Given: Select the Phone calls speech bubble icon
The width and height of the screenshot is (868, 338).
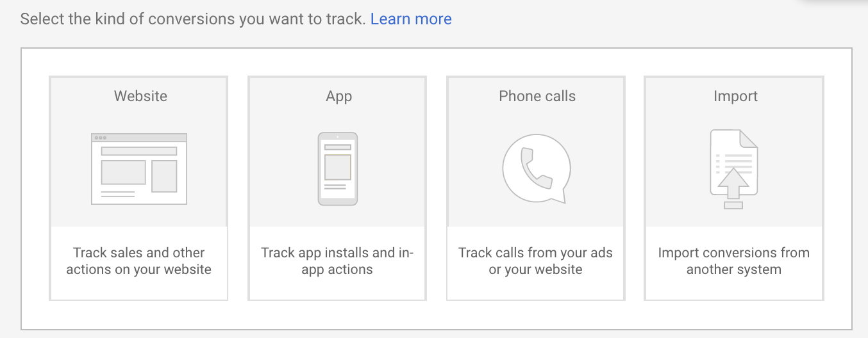Looking at the screenshot, I should coord(536,170).
